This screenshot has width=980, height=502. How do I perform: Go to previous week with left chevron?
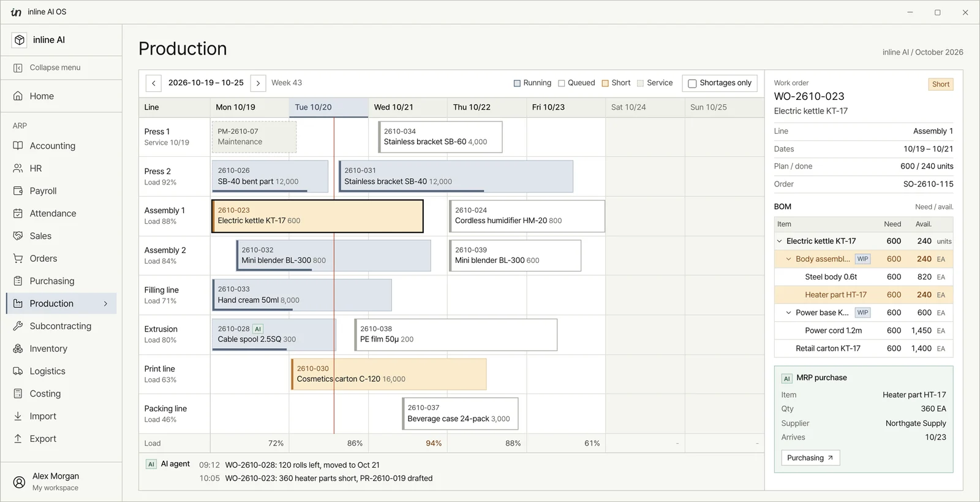pyautogui.click(x=154, y=83)
